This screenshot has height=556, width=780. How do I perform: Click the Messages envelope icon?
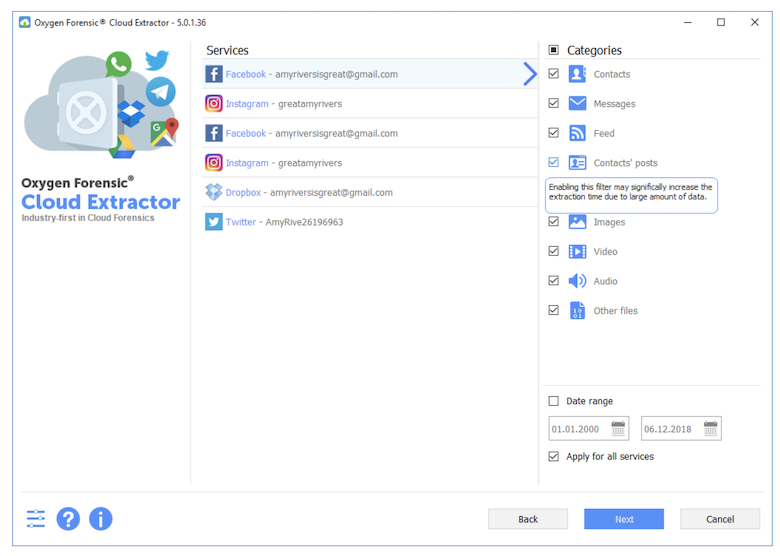click(577, 103)
